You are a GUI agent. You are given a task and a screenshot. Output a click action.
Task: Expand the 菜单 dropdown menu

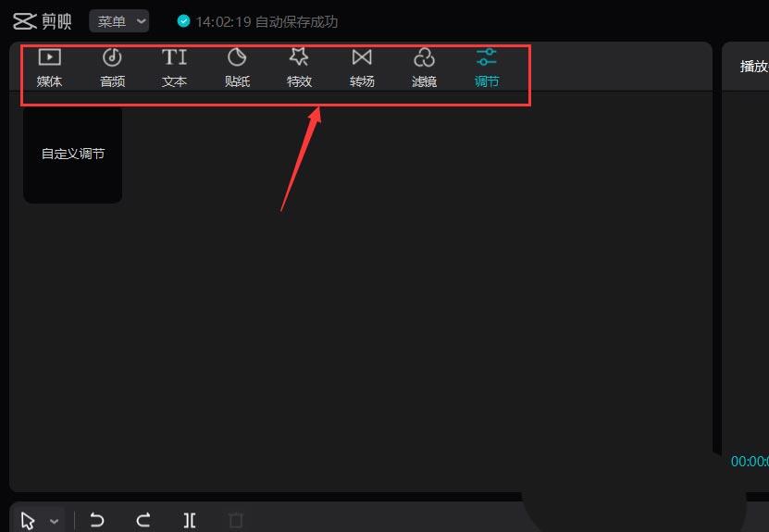pyautogui.click(x=119, y=21)
